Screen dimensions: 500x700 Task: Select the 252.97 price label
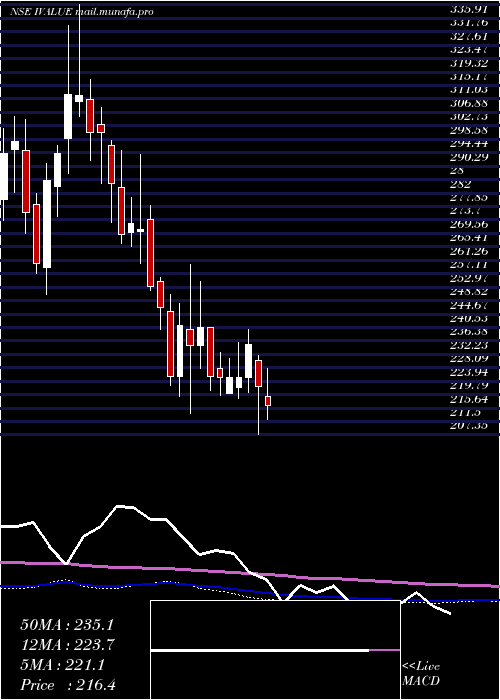[468, 278]
